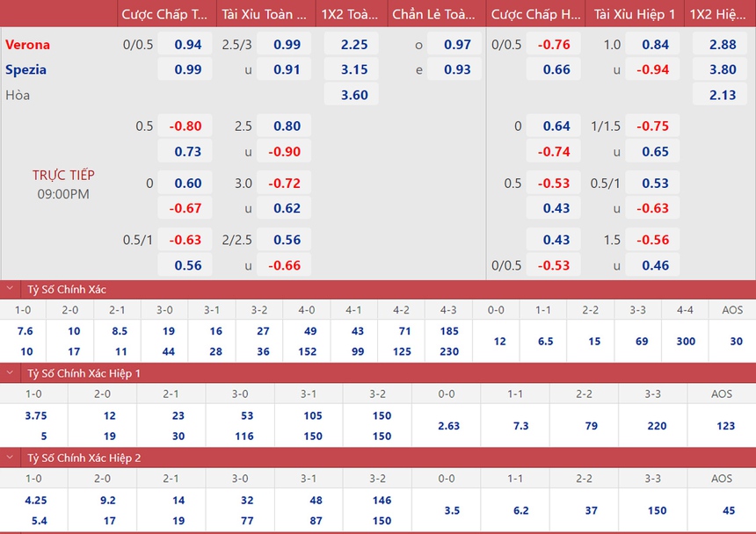Viewport: 756px width, 534px height.
Task: Collapse the Tỷ Số Chính Xác Hiệp 2 arrow
Action: pos(10,458)
